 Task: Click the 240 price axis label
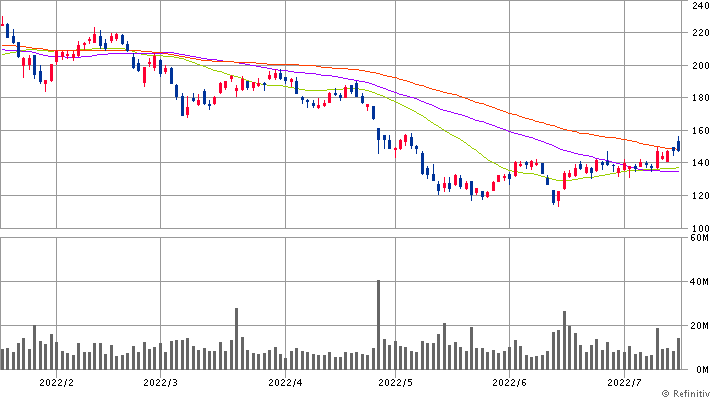coord(700,6)
